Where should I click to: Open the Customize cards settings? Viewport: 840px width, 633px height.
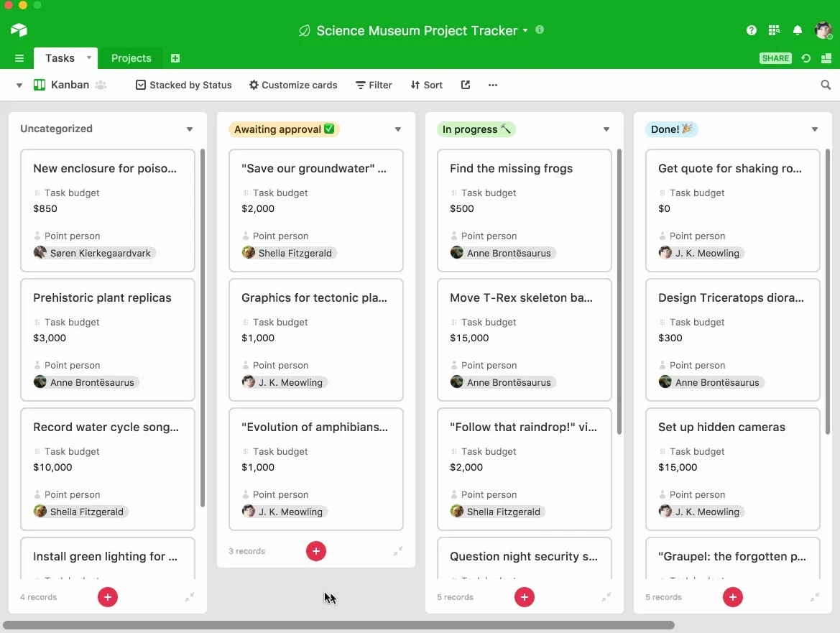(x=292, y=85)
